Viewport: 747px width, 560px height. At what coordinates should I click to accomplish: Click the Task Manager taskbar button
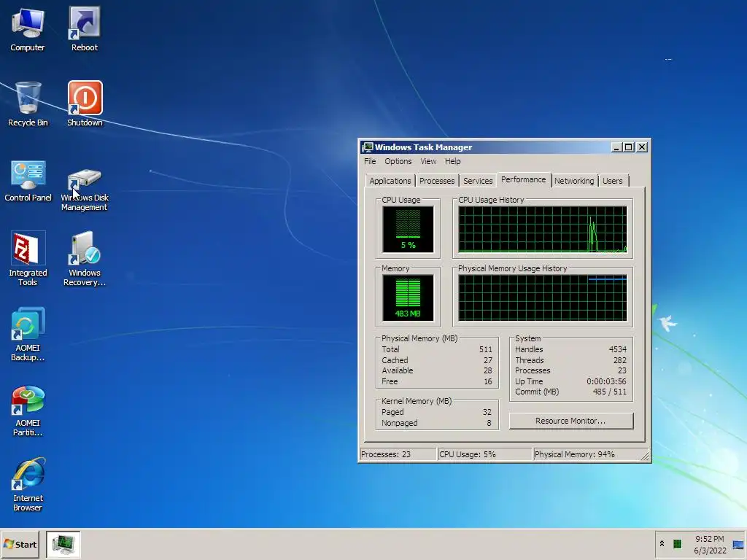tap(63, 544)
